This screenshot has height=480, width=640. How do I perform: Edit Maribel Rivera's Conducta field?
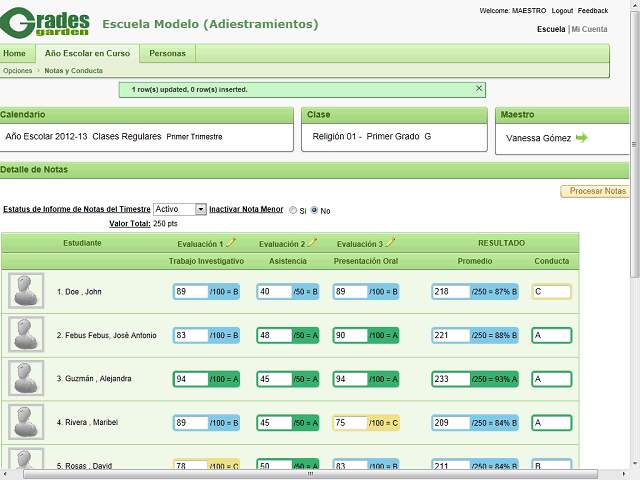click(551, 422)
